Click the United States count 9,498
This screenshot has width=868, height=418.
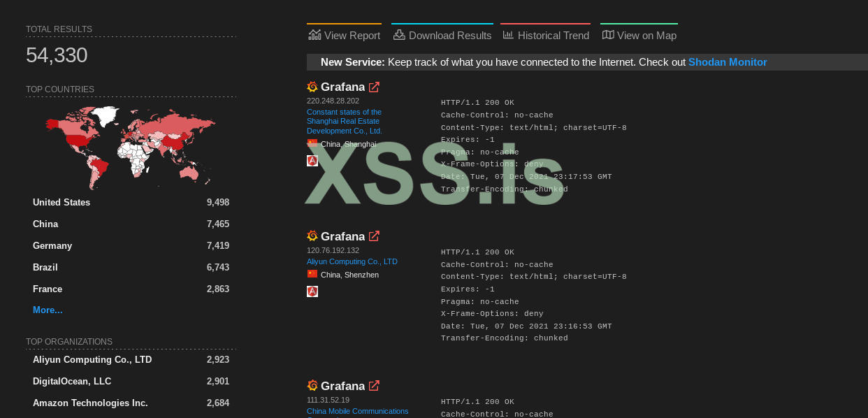[x=218, y=203]
